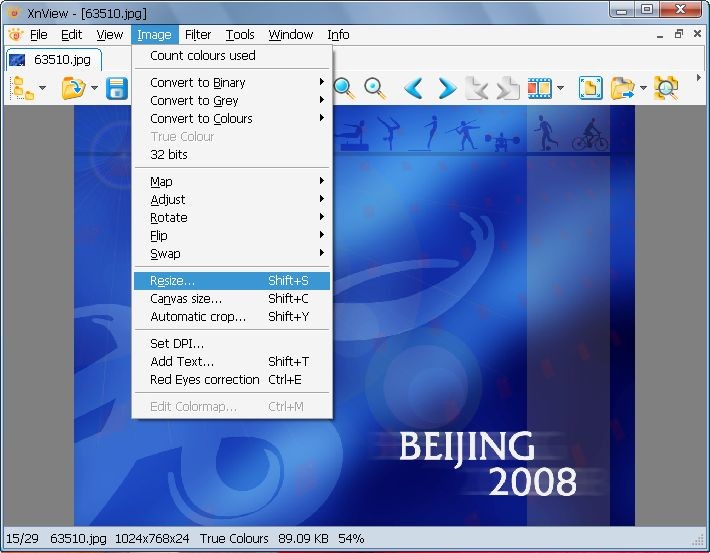
Task: Click the 54% zoom status value
Action: (351, 539)
